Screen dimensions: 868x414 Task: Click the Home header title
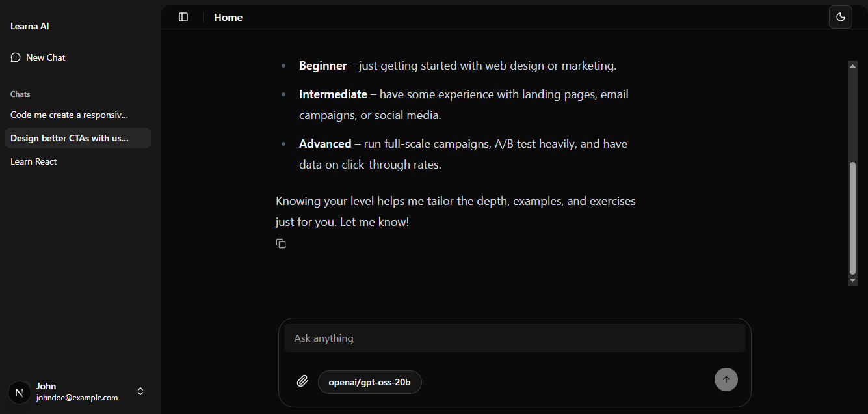tap(228, 18)
